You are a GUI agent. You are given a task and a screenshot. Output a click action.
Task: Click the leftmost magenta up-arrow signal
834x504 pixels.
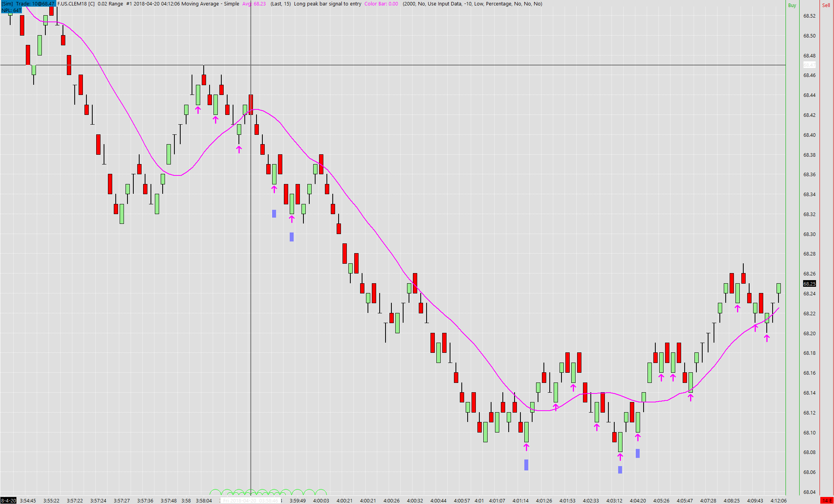click(x=198, y=110)
